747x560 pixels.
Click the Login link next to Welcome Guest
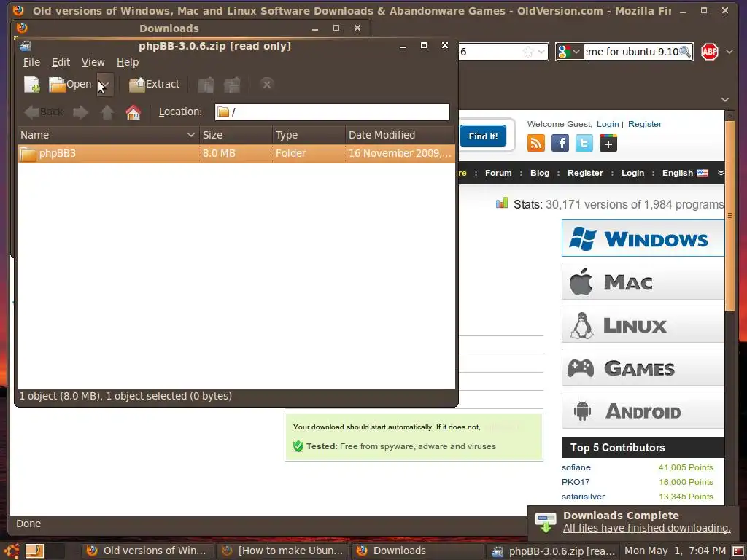[x=608, y=124]
